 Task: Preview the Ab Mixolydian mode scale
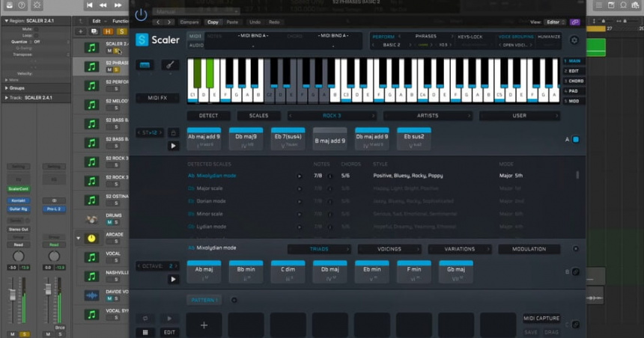pyautogui.click(x=300, y=176)
